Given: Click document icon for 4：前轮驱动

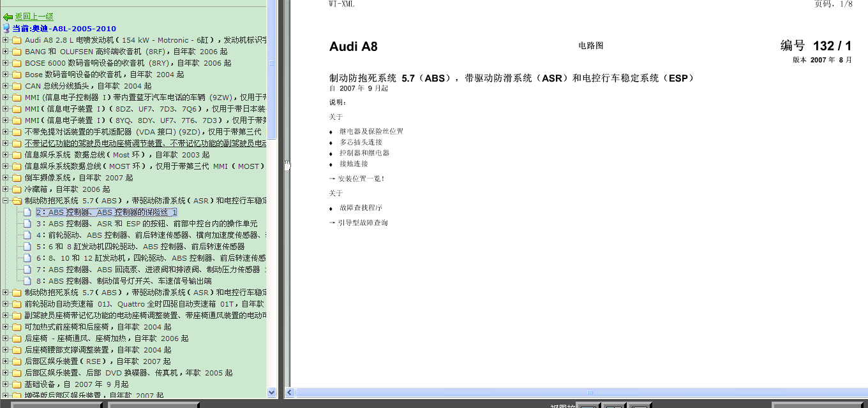Looking at the screenshot, I should 27,235.
